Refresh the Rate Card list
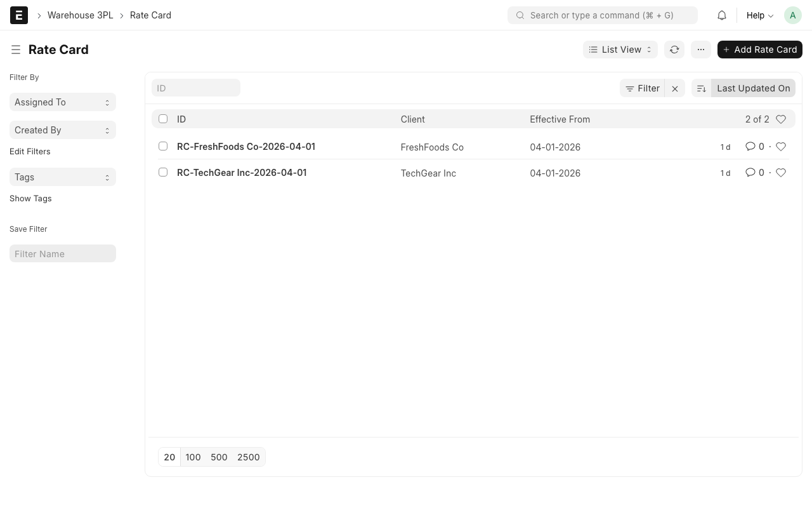The height and width of the screenshot is (508, 812). [x=674, y=50]
